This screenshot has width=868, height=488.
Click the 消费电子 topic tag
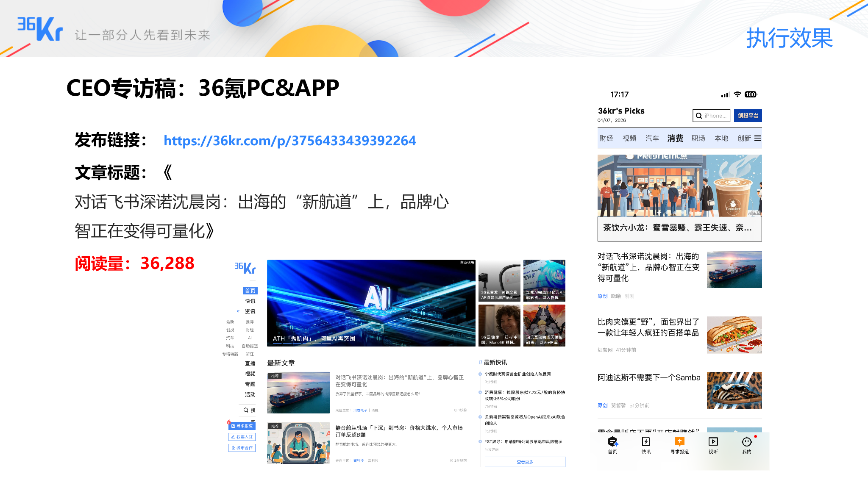(360, 410)
